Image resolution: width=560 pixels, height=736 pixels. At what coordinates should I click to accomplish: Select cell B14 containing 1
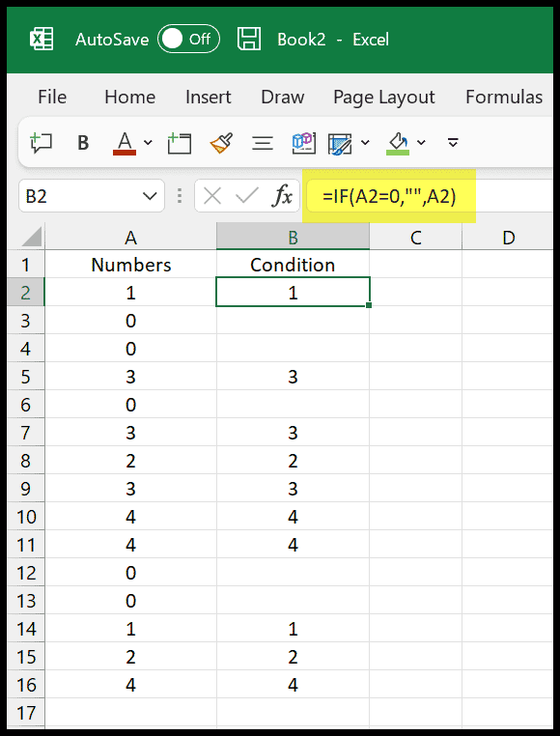pos(293,629)
